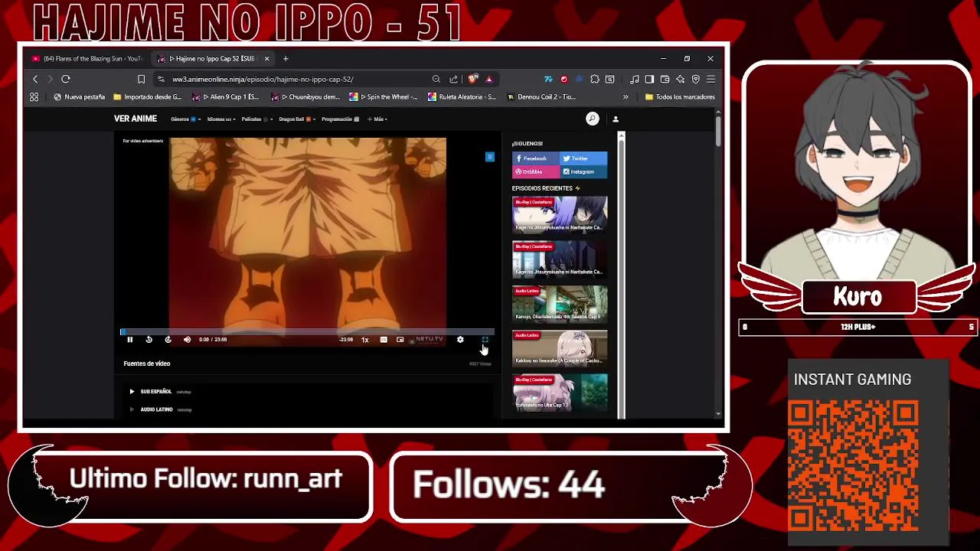Pause the video with the pause button

[129, 340]
